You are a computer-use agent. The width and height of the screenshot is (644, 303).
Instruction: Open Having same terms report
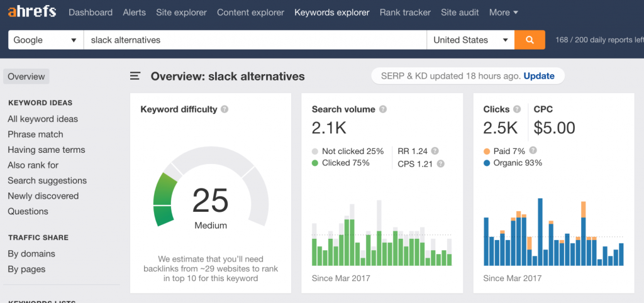pos(47,150)
